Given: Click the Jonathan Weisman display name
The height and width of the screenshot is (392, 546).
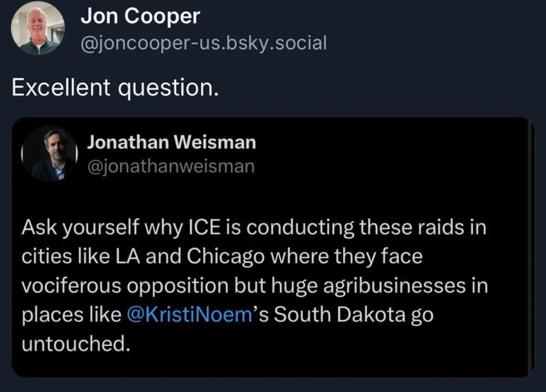Looking at the screenshot, I should pyautogui.click(x=171, y=142).
